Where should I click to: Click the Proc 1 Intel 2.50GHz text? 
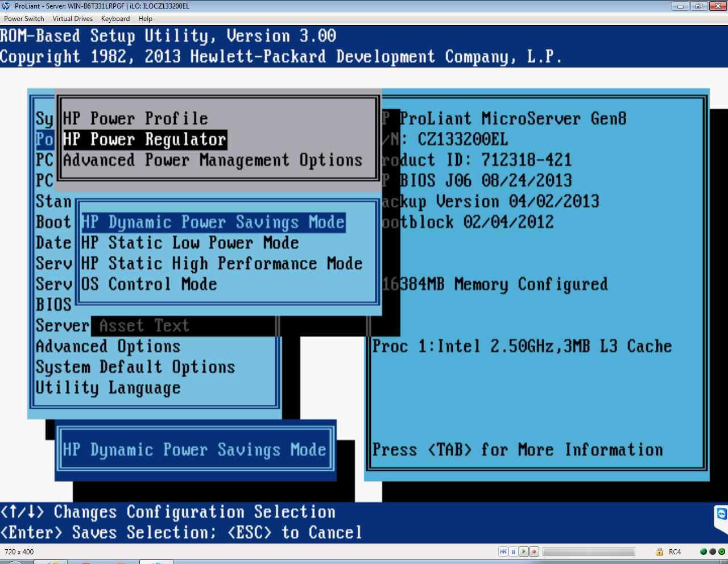tap(522, 346)
